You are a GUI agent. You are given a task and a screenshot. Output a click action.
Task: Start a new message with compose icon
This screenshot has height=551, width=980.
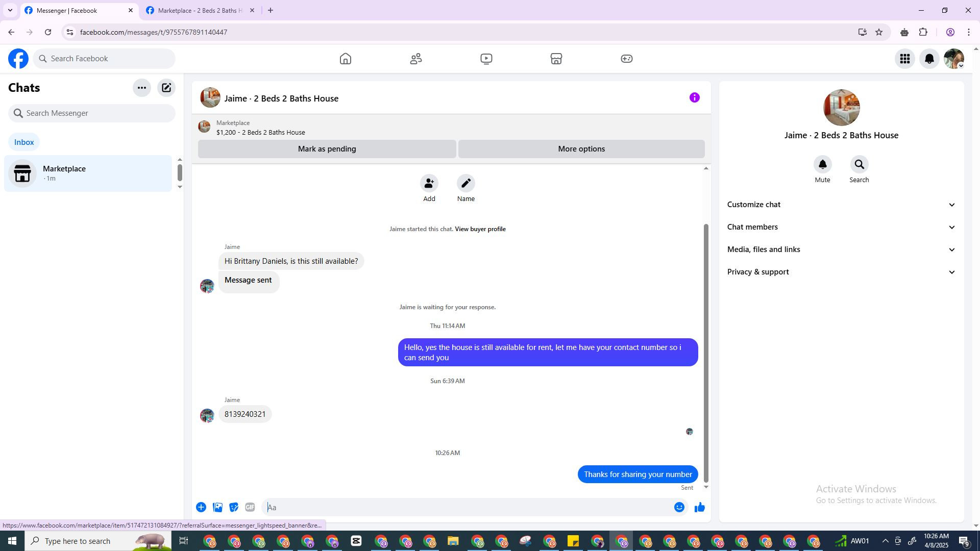coord(166,88)
